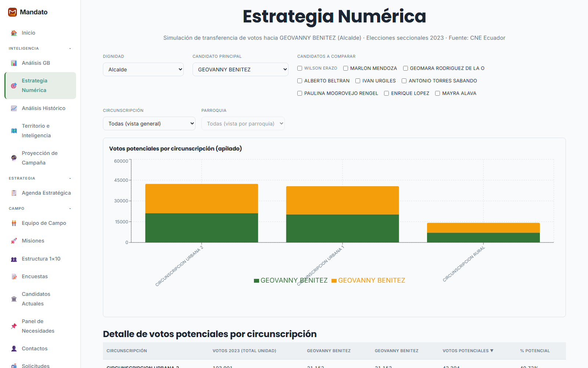Open the Dignidad dropdown showing Alcalde
This screenshot has width=588, height=368.
tap(143, 70)
